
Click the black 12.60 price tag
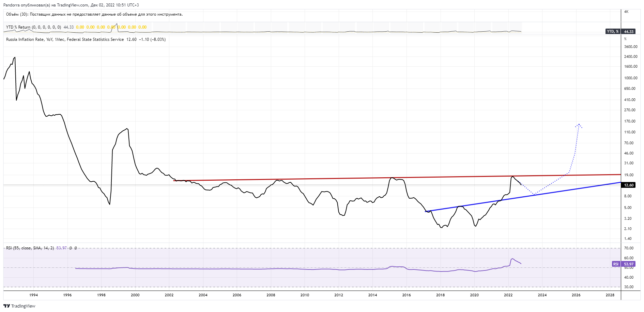point(629,185)
